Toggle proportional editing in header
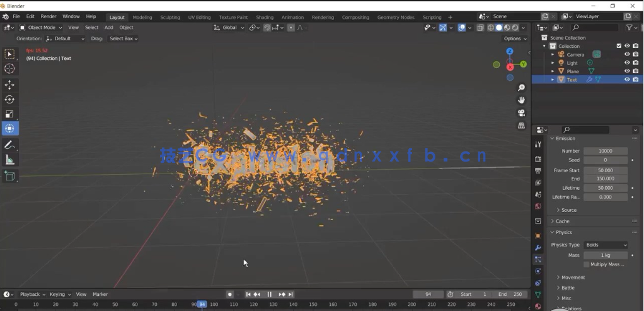Screen dimensions: 644x311 [290, 28]
